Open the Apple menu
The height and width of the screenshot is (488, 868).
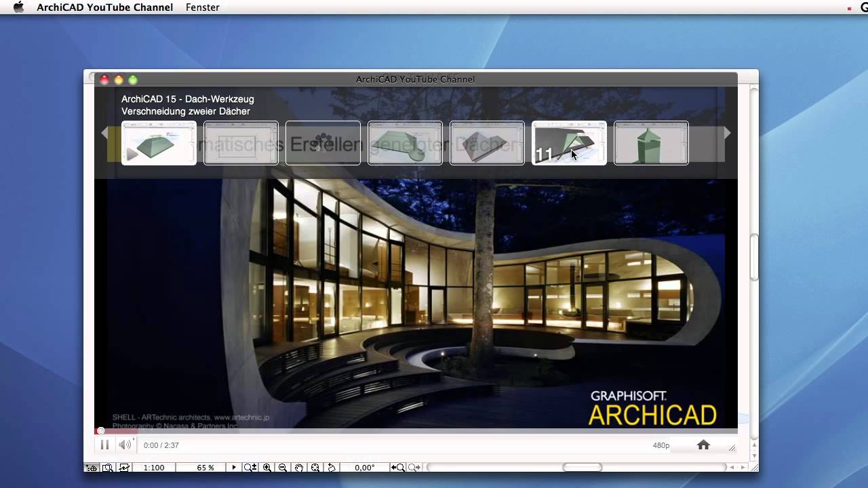18,7
